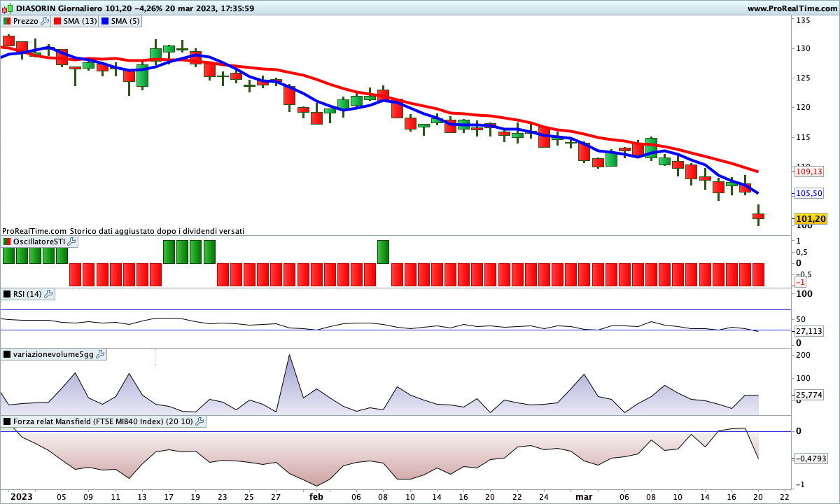Screen dimensions: 840x504
Task: Click the 200 volume variation axis label
Action: coord(803,355)
